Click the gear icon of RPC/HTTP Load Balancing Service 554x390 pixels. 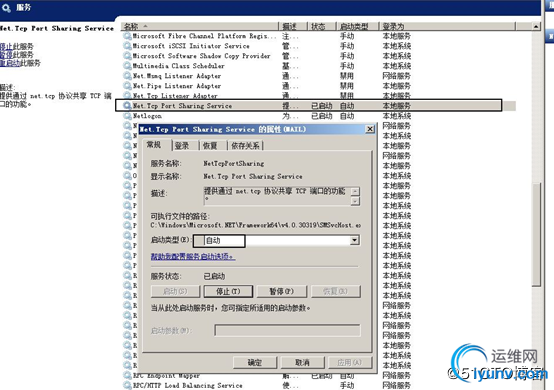127,385
